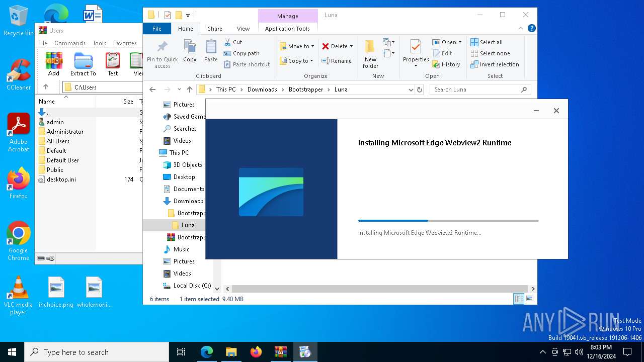Open WinRAR Tools menu
This screenshot has width=644, height=362.
tap(99, 43)
